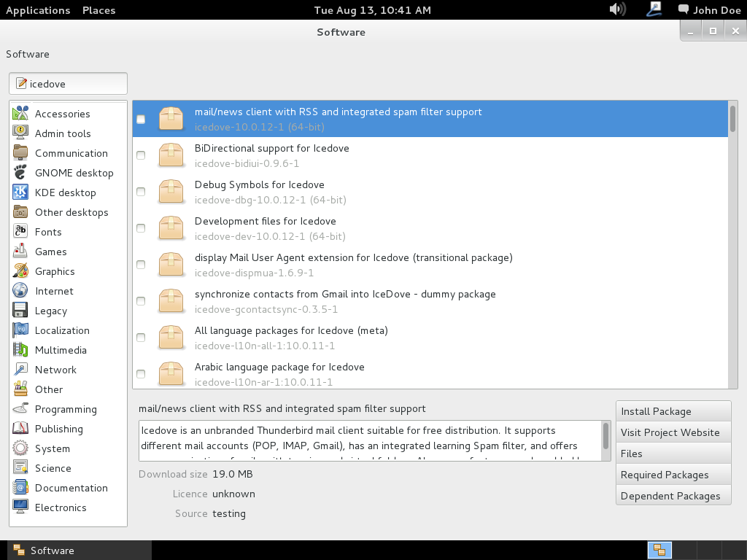
Task: Open the Documentation category icon
Action: (x=20, y=488)
